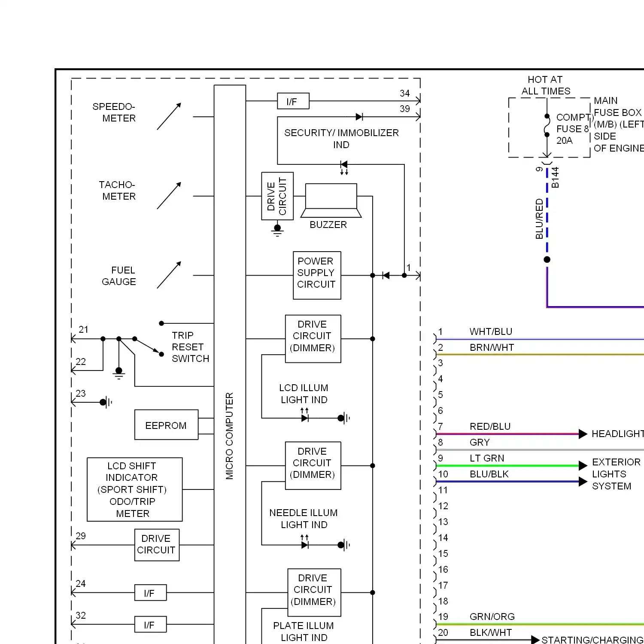
Task: Click the BRN/WHT wire label
Action: tap(492, 347)
